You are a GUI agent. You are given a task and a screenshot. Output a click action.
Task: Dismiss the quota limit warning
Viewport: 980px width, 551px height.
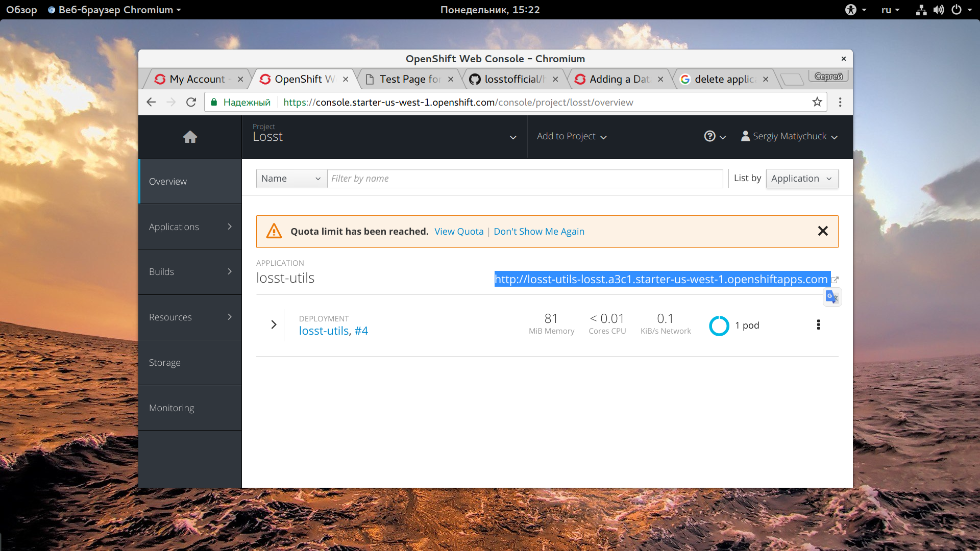point(823,231)
